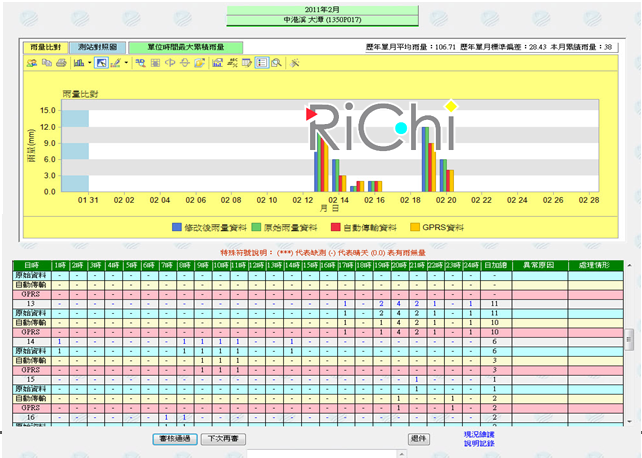Screen dimensions: 642x458
Task: Click the table scrollbar down arrow
Action: 629,421
